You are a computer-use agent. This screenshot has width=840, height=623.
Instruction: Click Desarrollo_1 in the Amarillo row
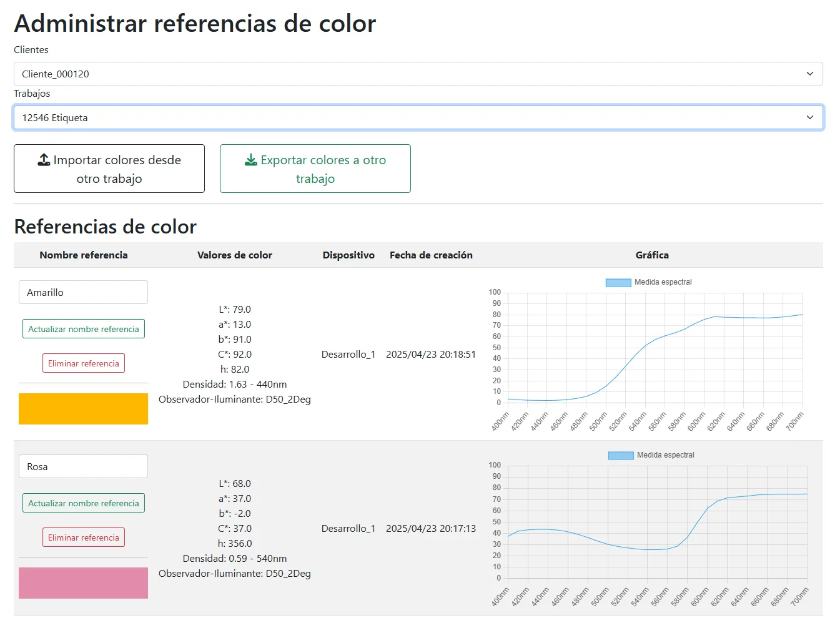(x=348, y=354)
